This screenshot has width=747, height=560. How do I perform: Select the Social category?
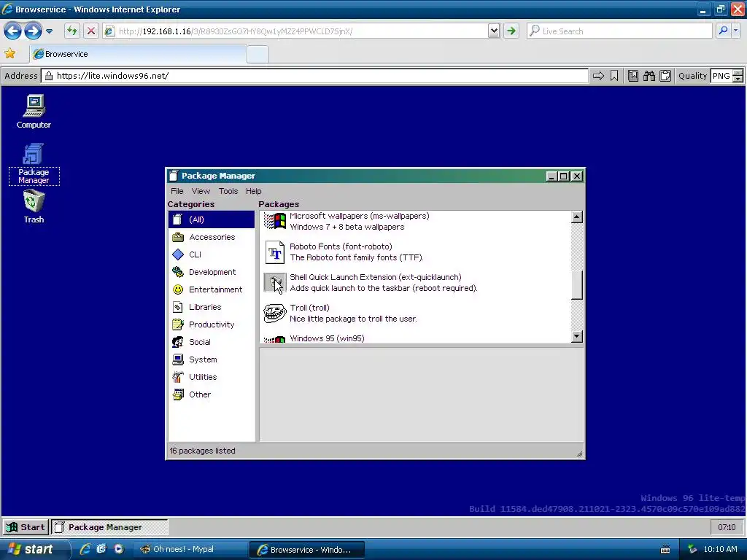(x=212, y=342)
